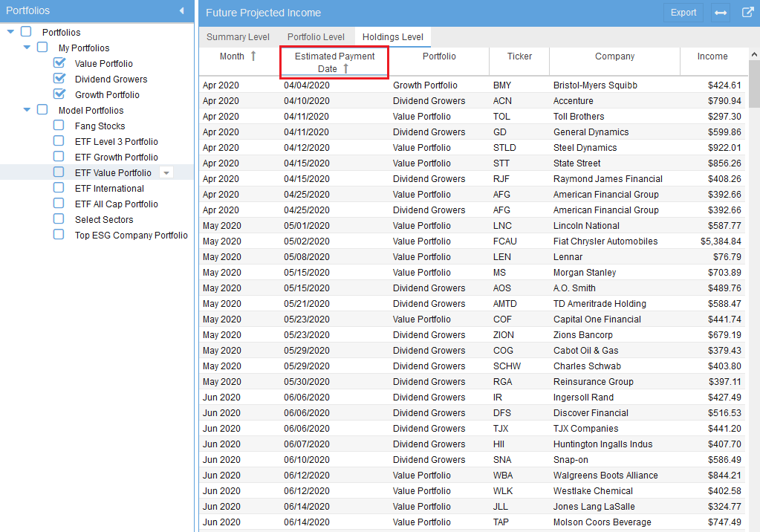Collapse the root Portfolios tree node

click(x=9, y=32)
